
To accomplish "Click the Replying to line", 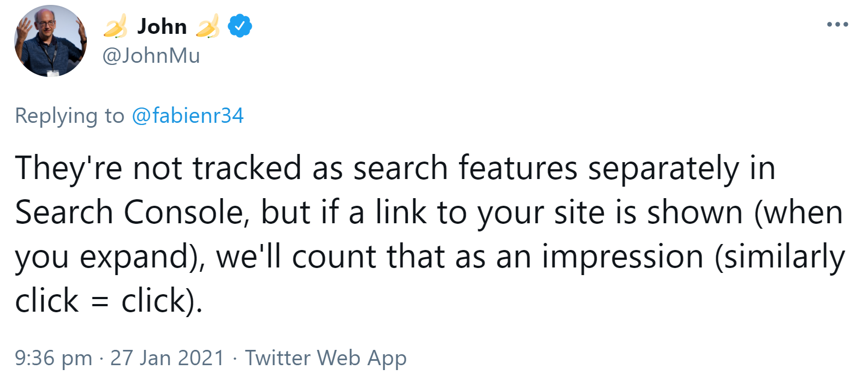I will click(x=71, y=115).
